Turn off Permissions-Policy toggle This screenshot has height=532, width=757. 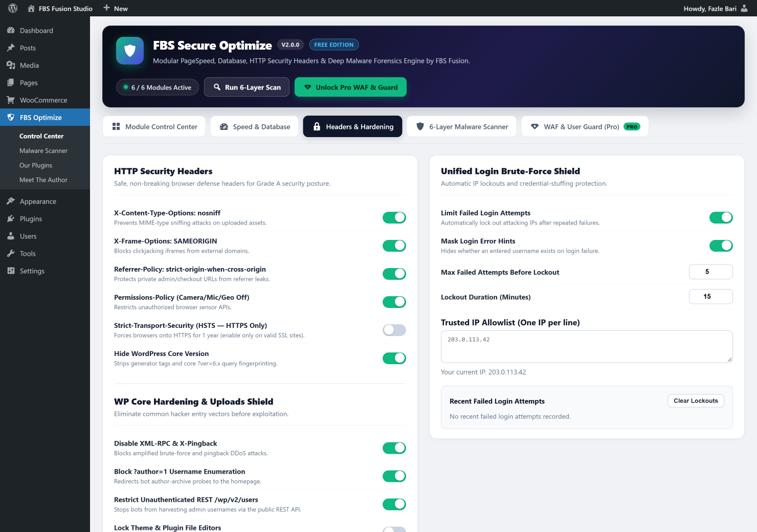coord(394,302)
